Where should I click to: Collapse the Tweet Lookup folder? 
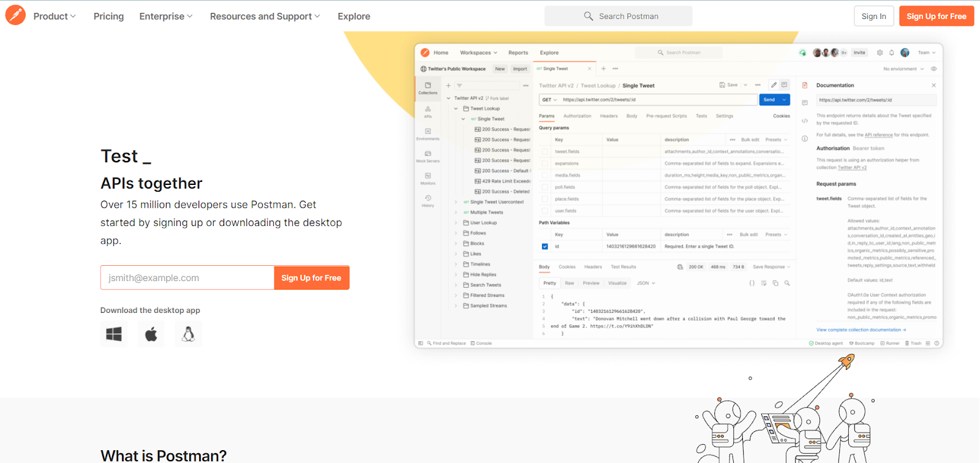(456, 108)
